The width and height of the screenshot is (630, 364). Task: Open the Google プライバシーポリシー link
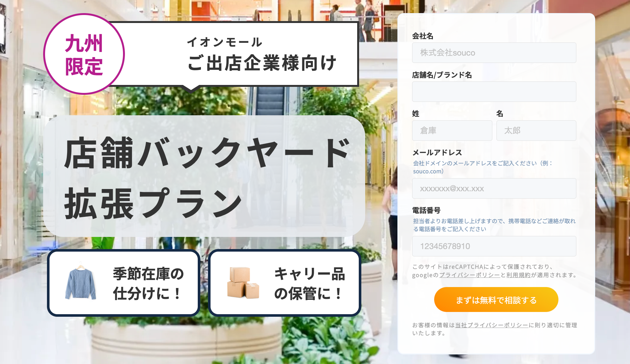pos(470,275)
